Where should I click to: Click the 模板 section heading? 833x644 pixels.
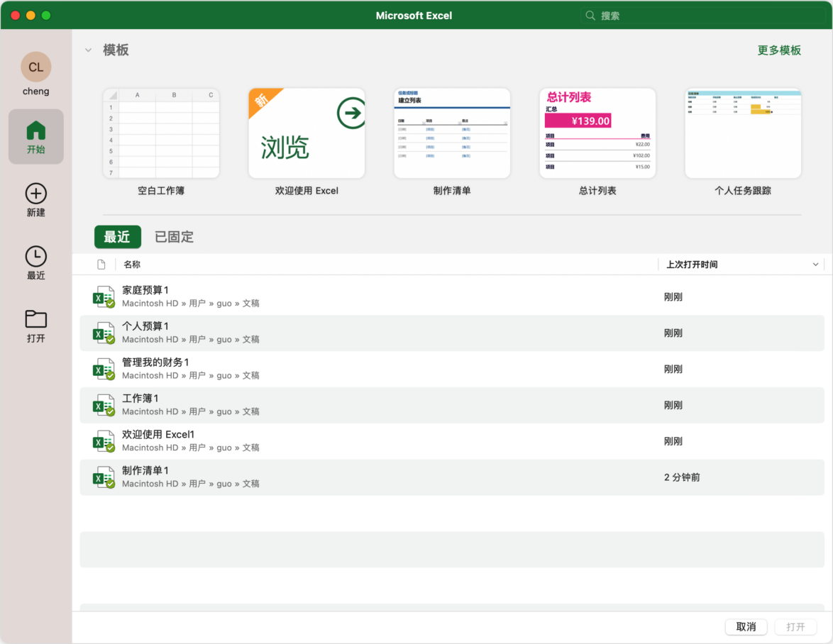click(116, 50)
